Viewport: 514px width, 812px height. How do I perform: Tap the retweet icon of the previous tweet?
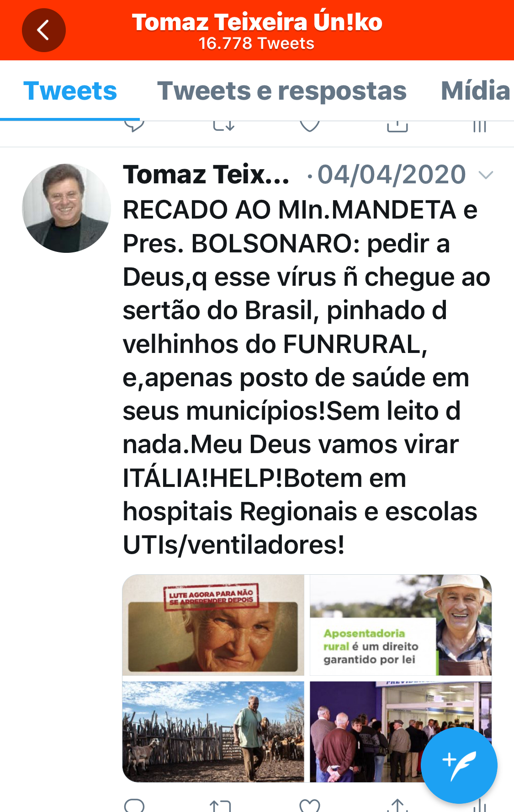(x=224, y=126)
